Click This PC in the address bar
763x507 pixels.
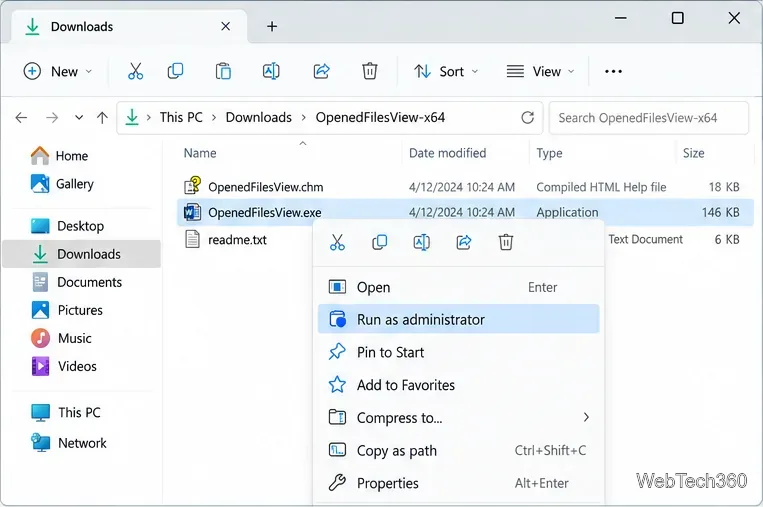(181, 117)
